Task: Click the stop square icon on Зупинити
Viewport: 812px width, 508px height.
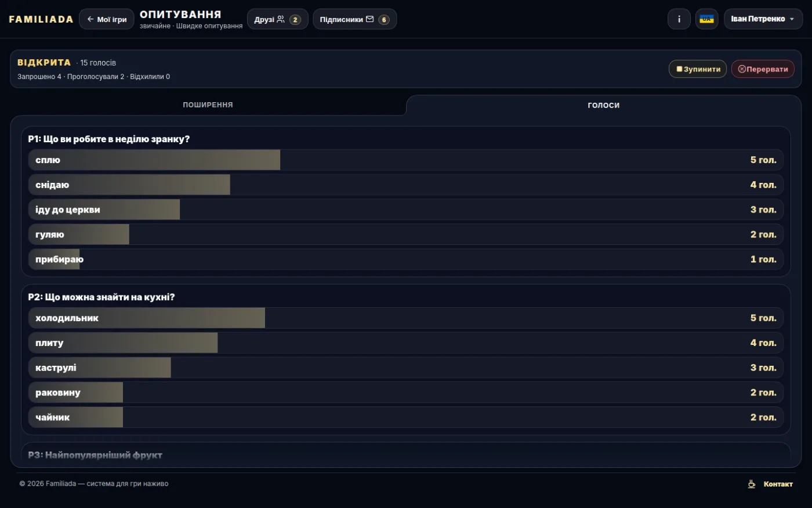Action: [x=679, y=69]
